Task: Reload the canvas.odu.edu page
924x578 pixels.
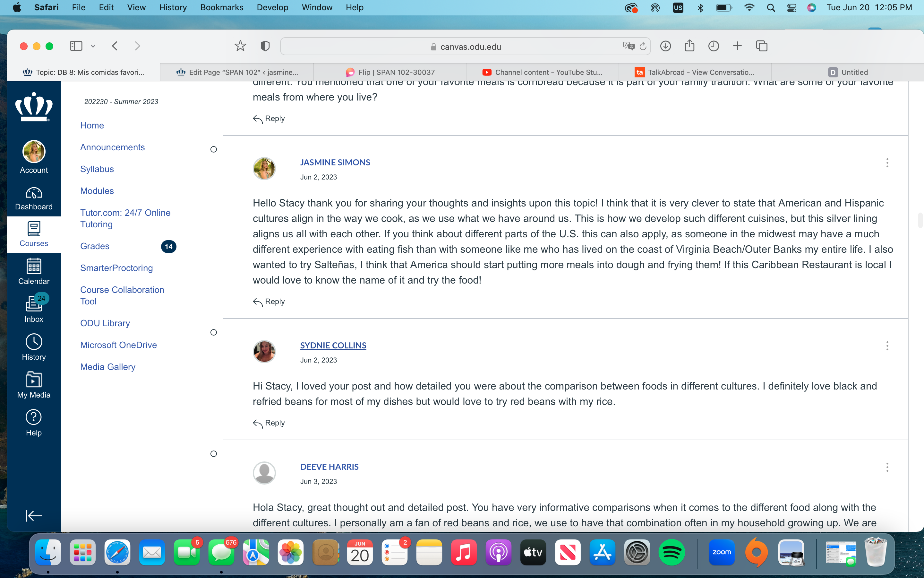Action: [643, 46]
